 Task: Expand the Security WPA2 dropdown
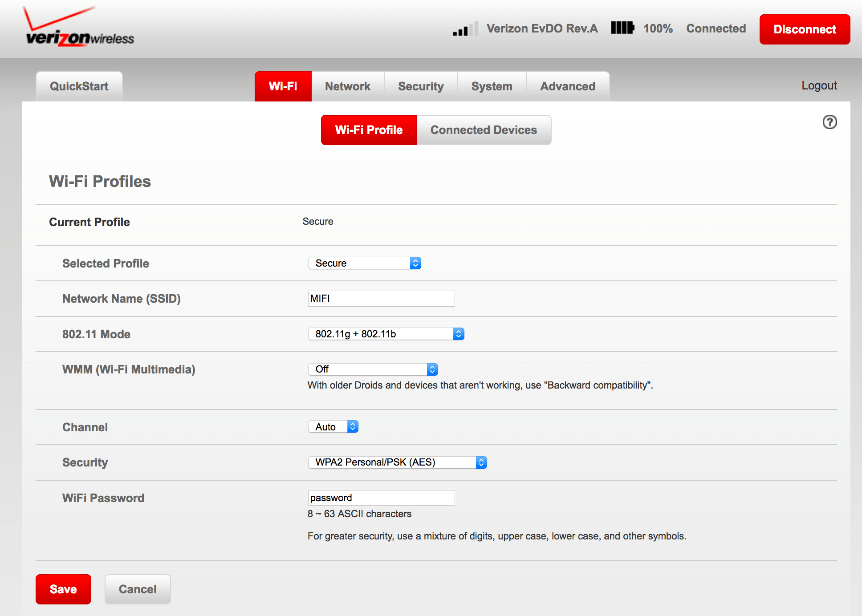coord(397,462)
